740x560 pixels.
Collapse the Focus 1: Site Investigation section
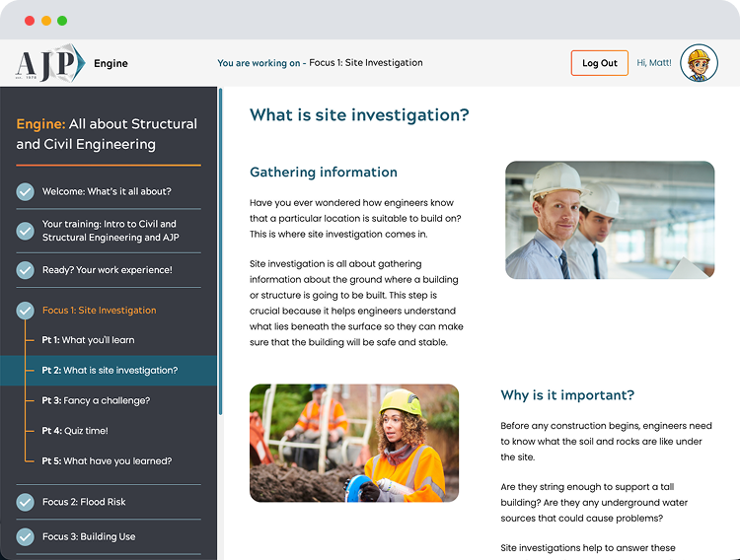(x=99, y=311)
